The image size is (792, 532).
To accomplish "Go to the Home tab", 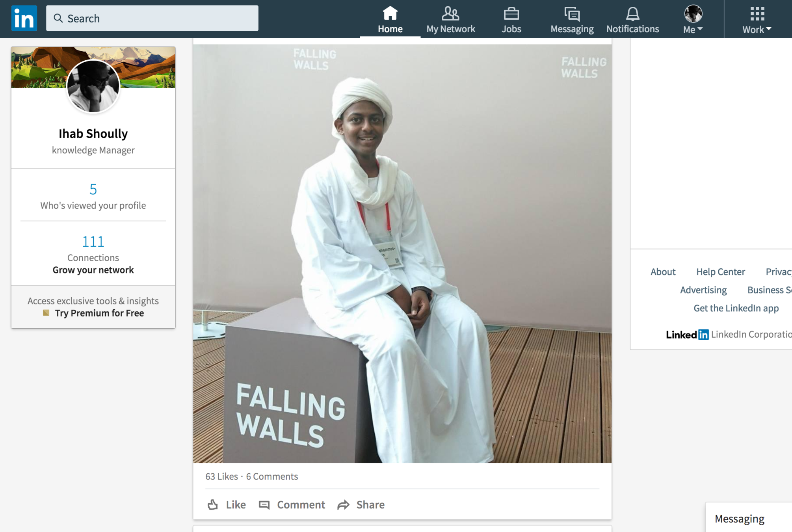I will pos(390,19).
